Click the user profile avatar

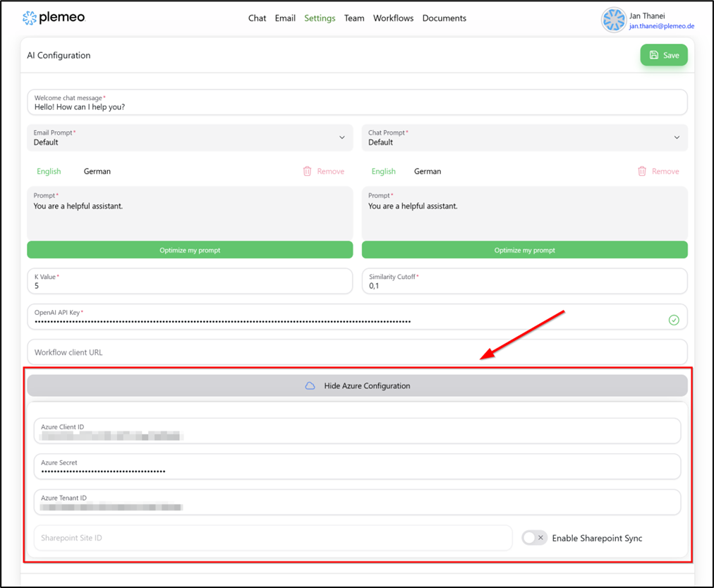(613, 20)
